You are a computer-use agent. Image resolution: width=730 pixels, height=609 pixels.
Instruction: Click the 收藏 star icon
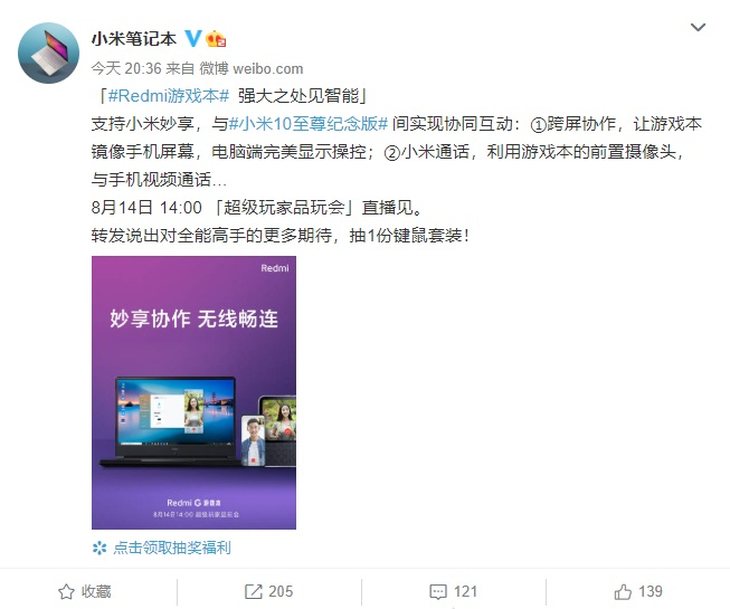pos(66,592)
